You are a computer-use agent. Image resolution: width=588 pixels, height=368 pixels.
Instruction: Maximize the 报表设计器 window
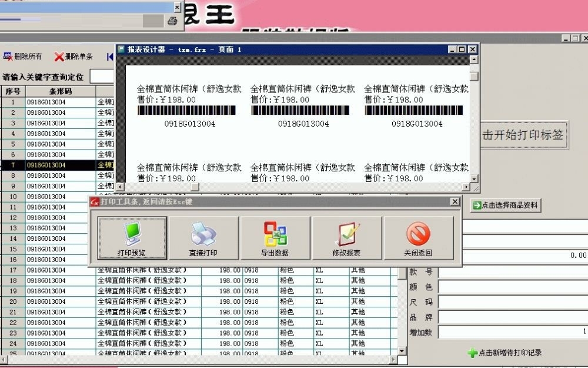pos(462,49)
